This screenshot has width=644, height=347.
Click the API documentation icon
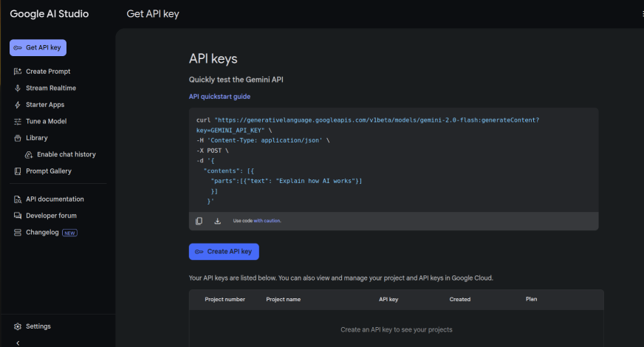(x=18, y=199)
